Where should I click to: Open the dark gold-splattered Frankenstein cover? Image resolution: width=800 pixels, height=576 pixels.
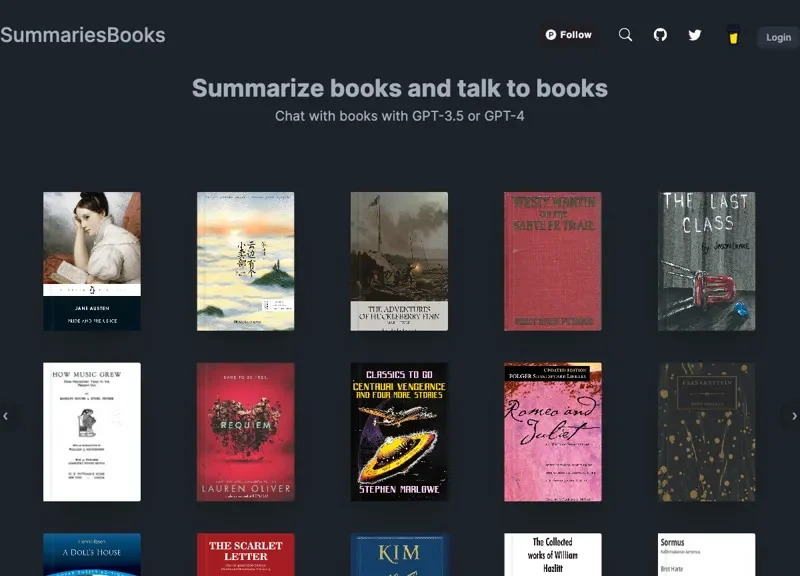tap(706, 432)
